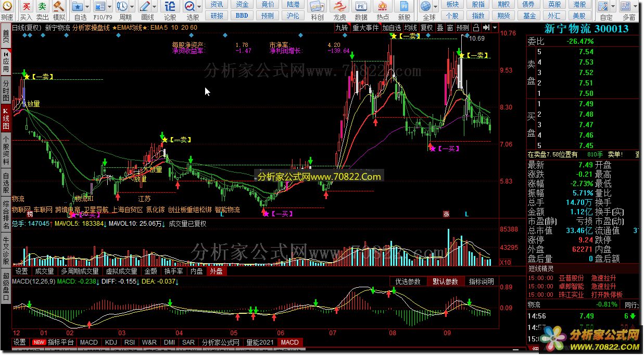This screenshot has height=355, width=644.
Task: Click the 外汇 forex button
Action: (x=554, y=16)
